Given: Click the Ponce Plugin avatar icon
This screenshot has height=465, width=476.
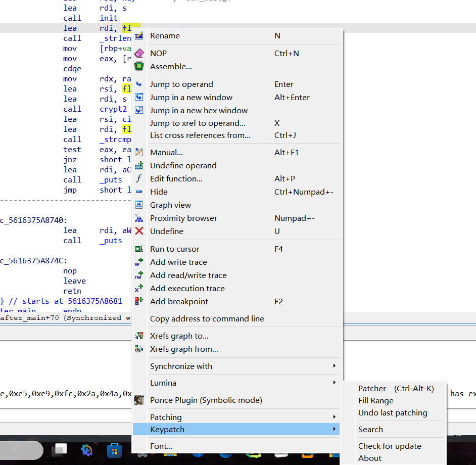Looking at the screenshot, I should pyautogui.click(x=139, y=399).
